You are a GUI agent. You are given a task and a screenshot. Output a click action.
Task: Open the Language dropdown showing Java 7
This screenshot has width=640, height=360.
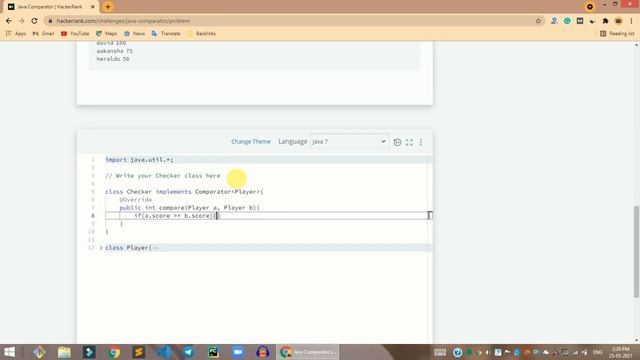coord(349,142)
